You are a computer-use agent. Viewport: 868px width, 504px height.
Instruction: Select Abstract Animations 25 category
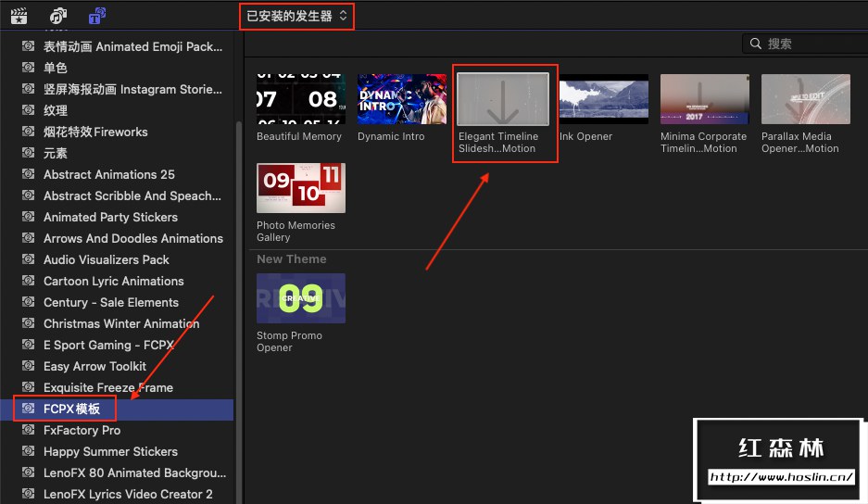(x=117, y=174)
